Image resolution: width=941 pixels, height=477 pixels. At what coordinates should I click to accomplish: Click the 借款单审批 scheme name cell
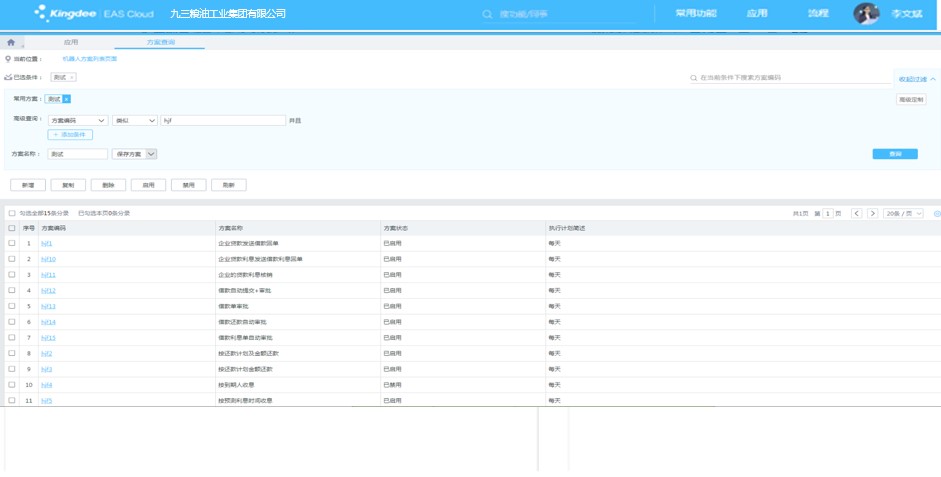[x=232, y=306]
